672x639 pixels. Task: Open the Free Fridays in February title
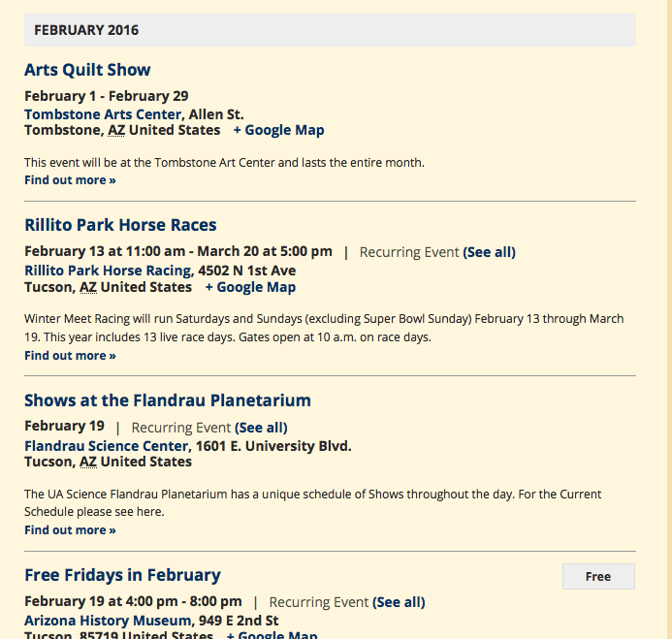tap(122, 575)
